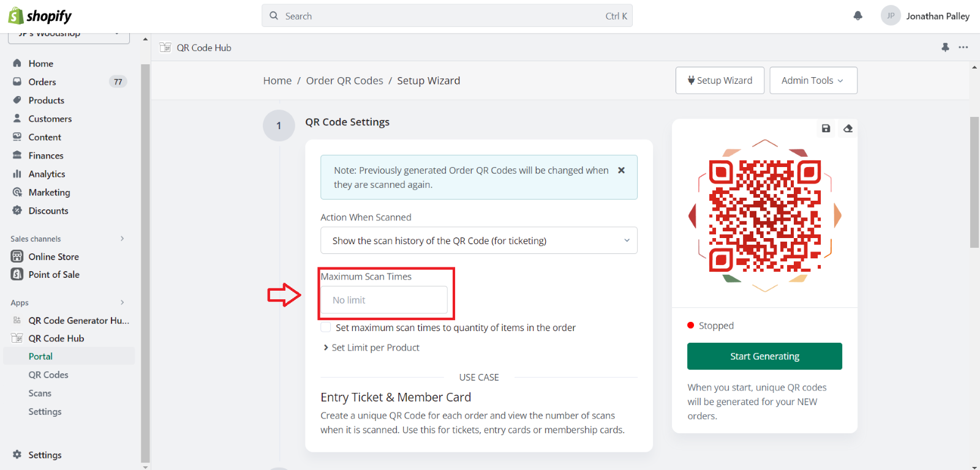This screenshot has height=470, width=980.
Task: Expand the Apps section
Action: click(122, 302)
